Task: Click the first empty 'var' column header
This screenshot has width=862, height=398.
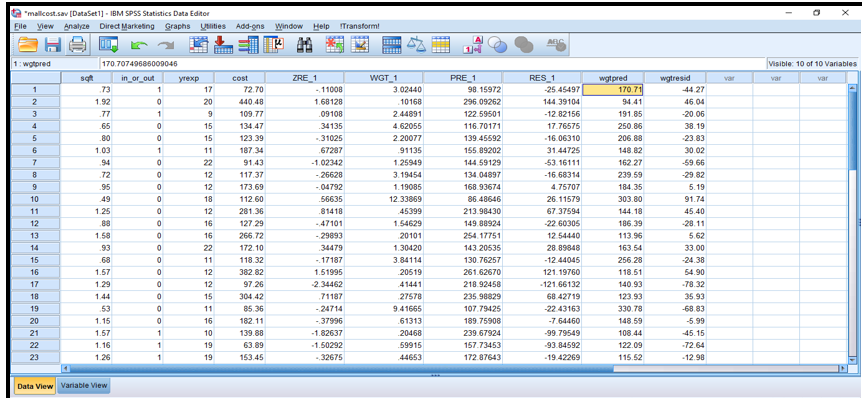Action: point(730,78)
